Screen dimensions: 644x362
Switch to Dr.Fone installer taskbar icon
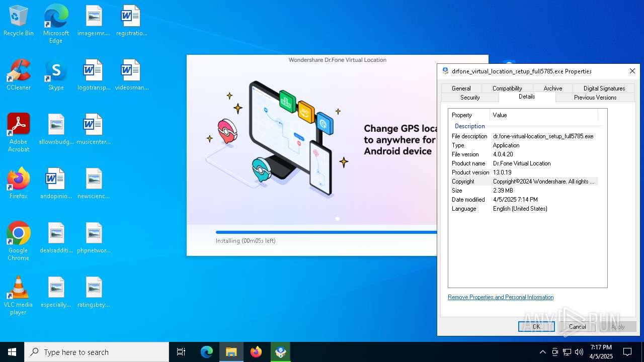point(281,352)
